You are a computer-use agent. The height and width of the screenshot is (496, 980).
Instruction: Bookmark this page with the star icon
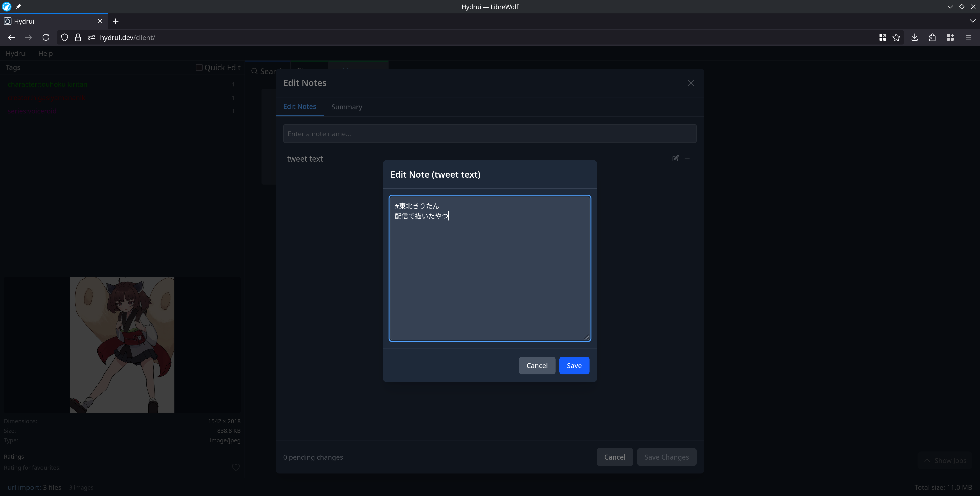896,37
